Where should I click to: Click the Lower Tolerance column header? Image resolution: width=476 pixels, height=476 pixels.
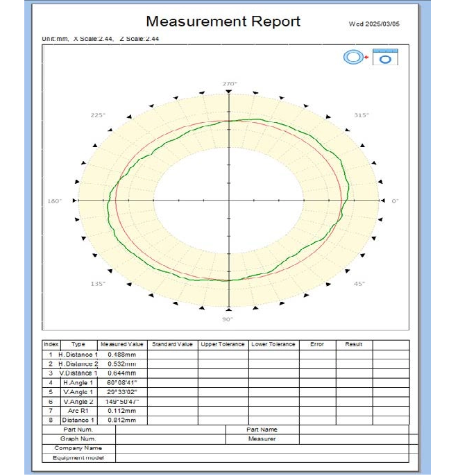273,344
